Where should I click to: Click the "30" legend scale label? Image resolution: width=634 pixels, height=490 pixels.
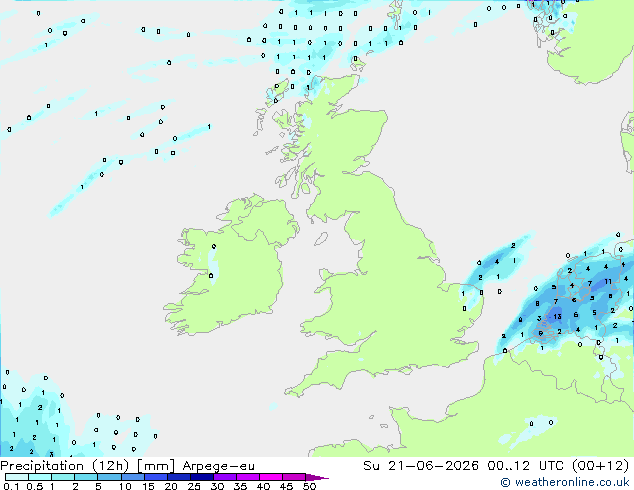click(217, 486)
